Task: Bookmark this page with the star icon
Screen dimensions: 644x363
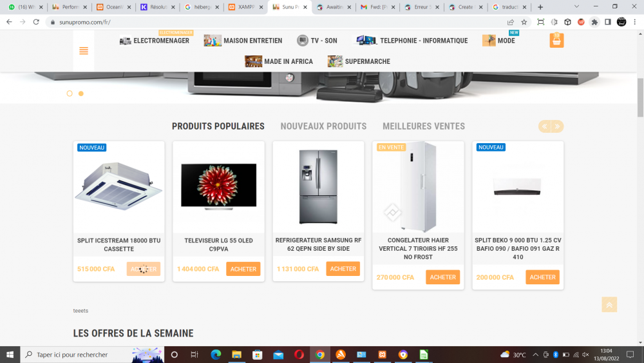Action: (524, 22)
